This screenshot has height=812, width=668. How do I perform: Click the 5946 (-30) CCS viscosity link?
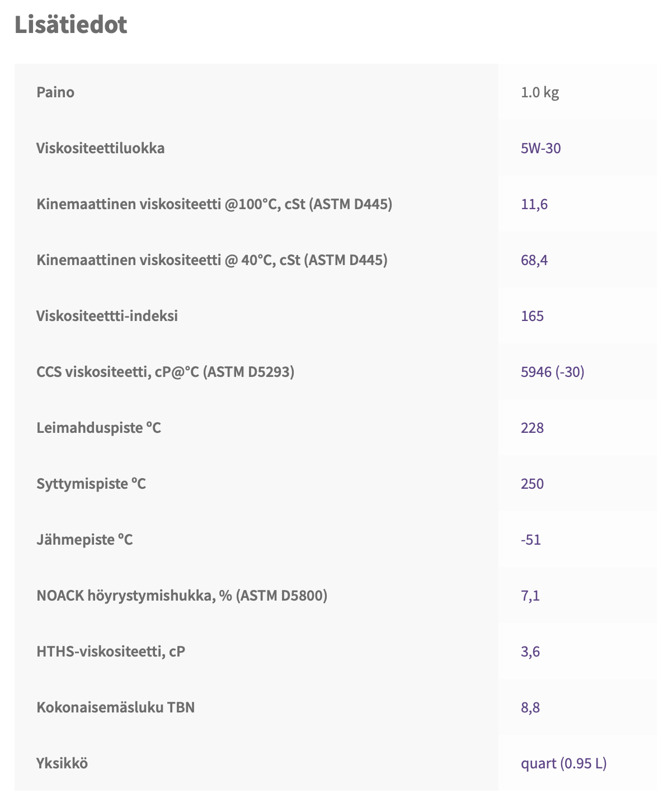(552, 372)
